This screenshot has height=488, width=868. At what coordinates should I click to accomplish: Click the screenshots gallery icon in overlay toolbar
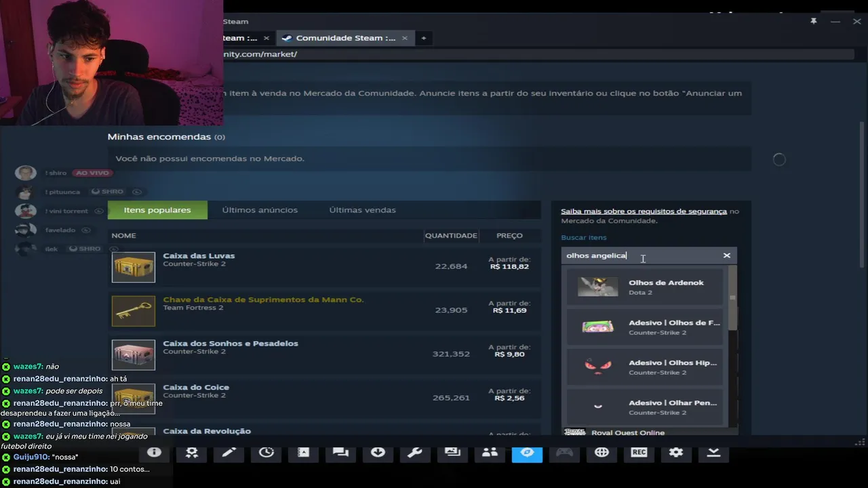452,452
